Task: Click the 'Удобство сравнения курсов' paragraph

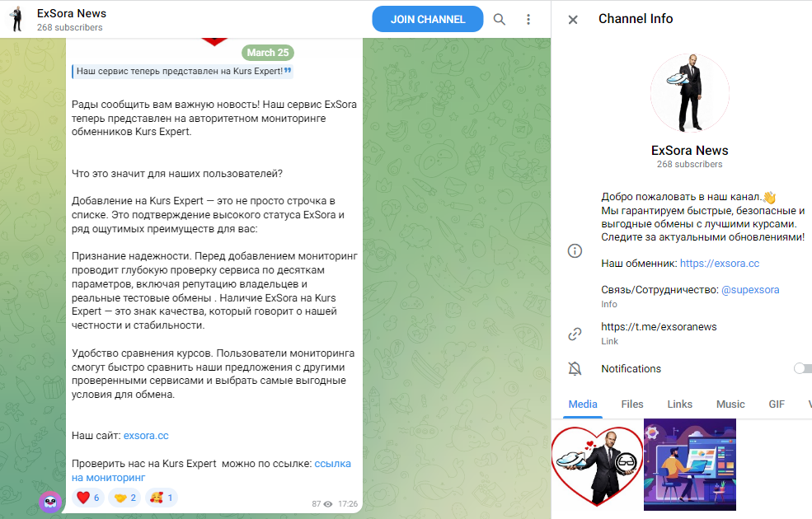Action: pos(213,373)
